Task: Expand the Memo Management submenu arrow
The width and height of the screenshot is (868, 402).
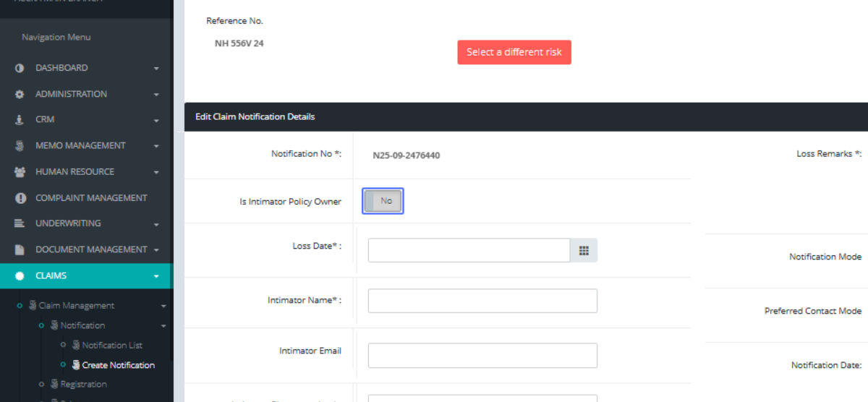Action: [x=156, y=146]
